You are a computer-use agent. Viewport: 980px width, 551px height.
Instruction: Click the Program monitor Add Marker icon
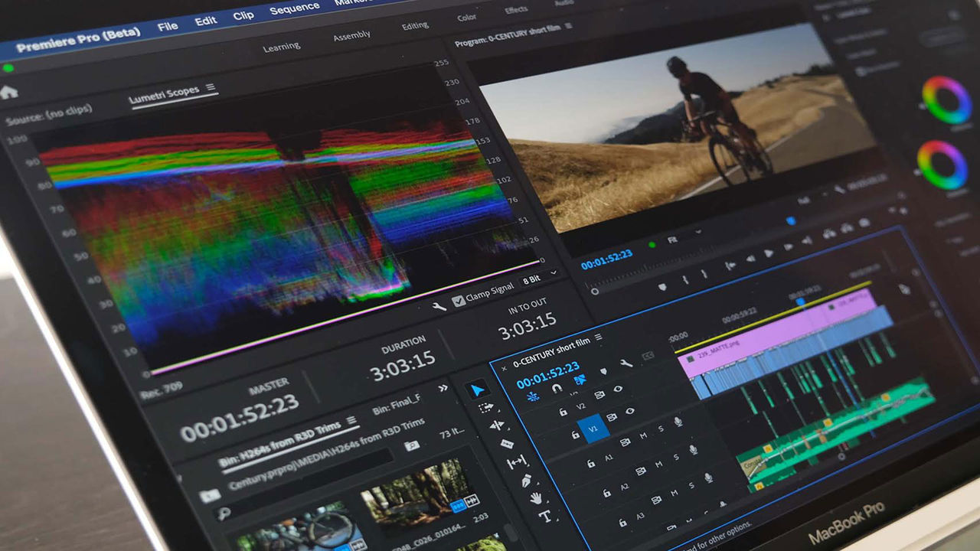point(661,287)
